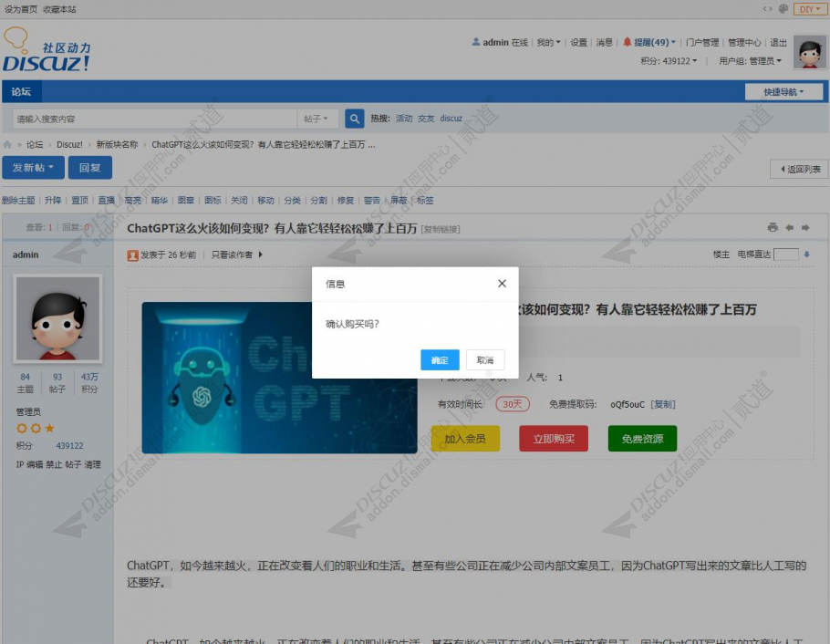This screenshot has height=644, width=830.
Task: Click the print icon in thread header
Action: [x=773, y=227]
